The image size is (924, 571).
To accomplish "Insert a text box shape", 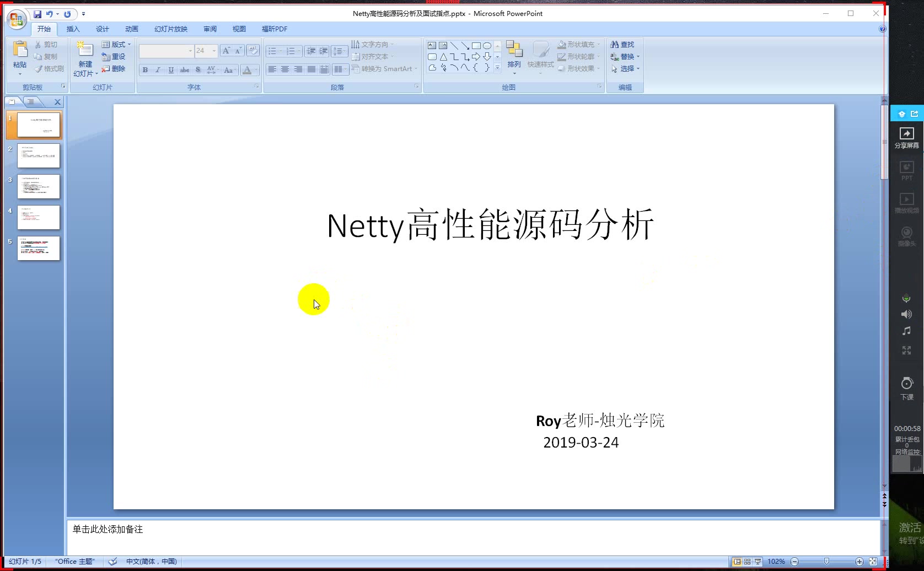I will click(432, 46).
